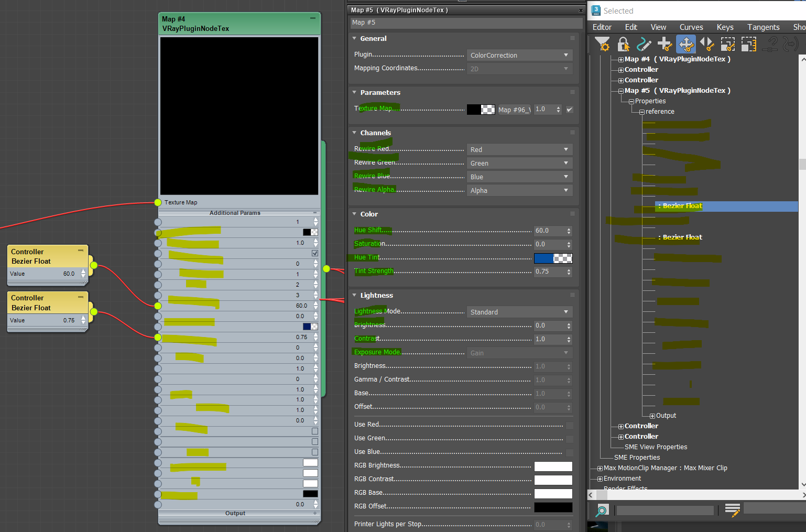Toggle Lock Selection in track view toolbar

(x=623, y=44)
